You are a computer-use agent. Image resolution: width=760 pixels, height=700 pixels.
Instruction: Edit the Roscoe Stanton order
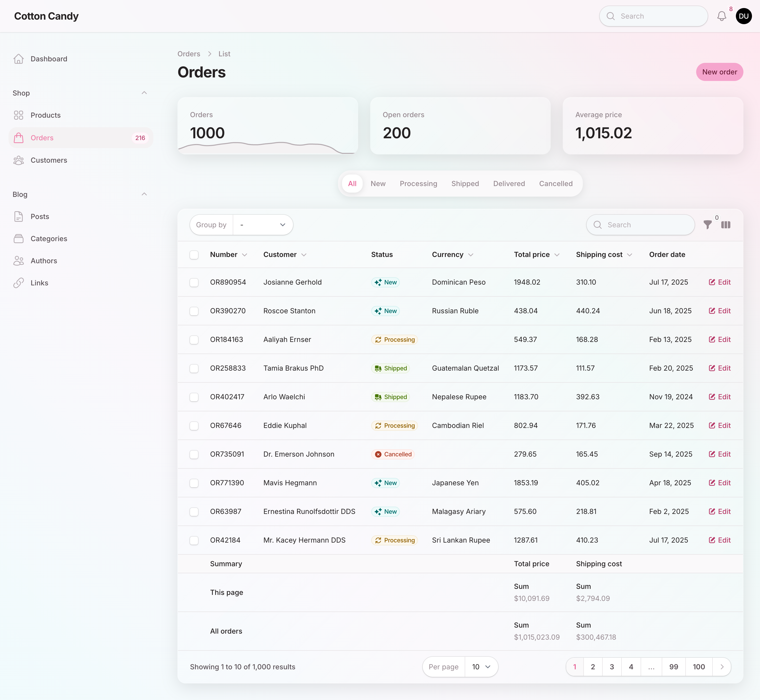pyautogui.click(x=720, y=311)
